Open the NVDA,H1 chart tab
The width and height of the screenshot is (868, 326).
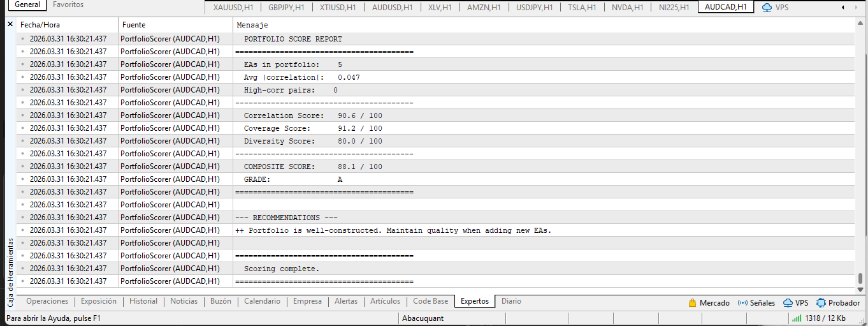[x=627, y=8]
